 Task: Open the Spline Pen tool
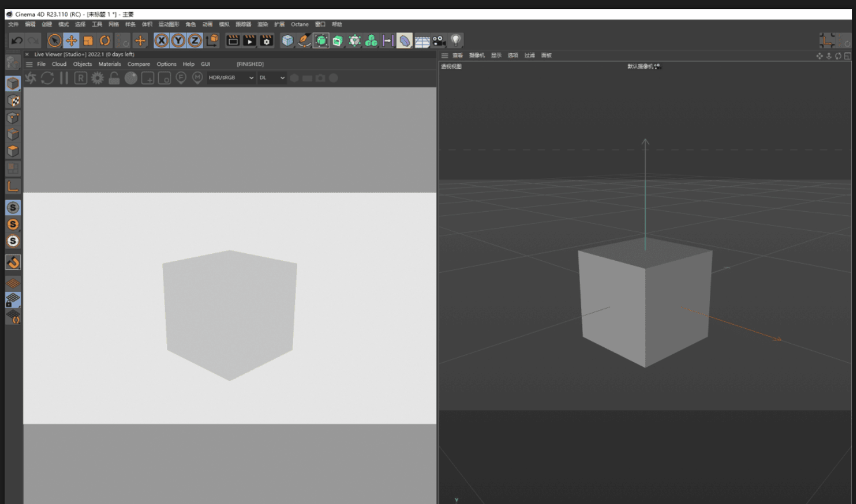(304, 40)
